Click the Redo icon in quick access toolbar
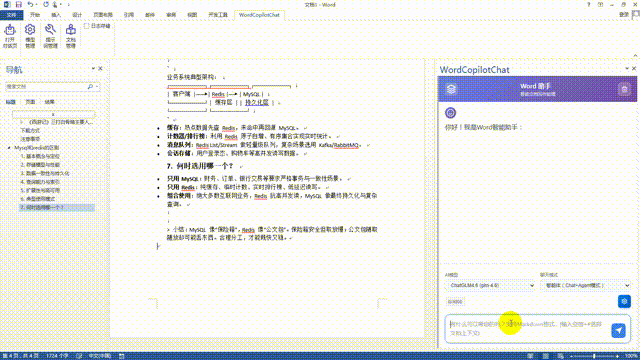Image resolution: width=640 pixels, height=360 pixels. tap(46, 4)
